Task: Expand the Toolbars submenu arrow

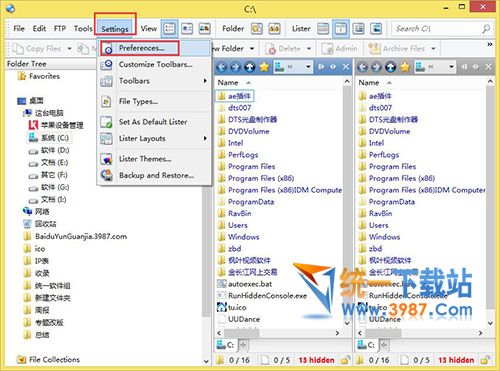Action: 205,81
